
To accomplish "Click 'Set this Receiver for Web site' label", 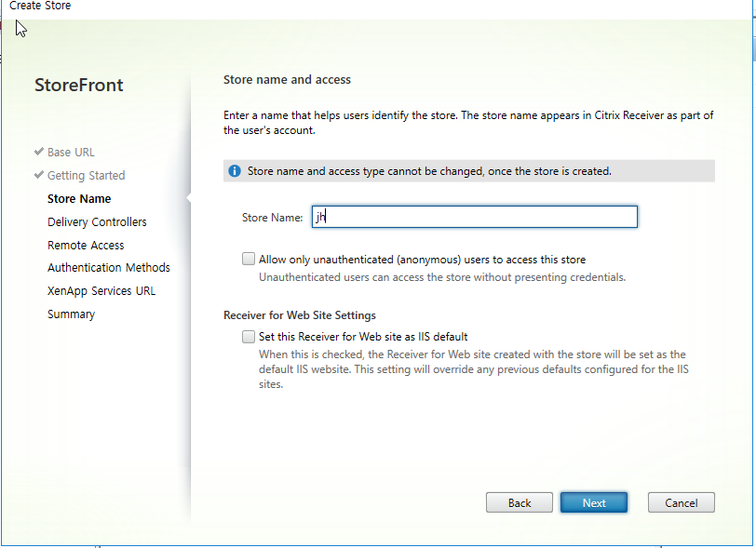I will pyautogui.click(x=363, y=337).
